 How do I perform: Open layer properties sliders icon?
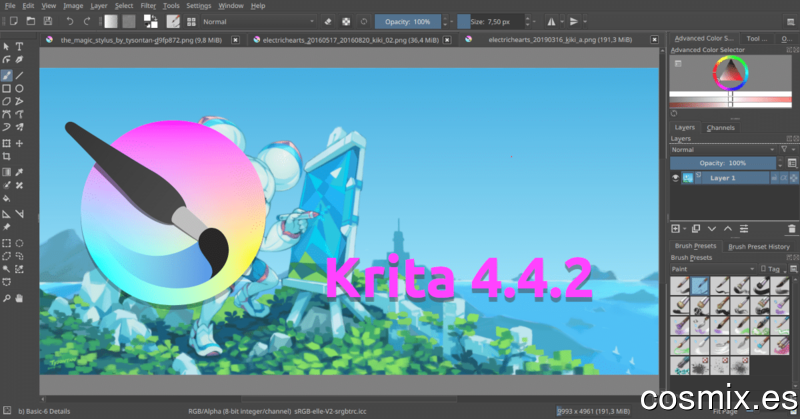point(744,229)
